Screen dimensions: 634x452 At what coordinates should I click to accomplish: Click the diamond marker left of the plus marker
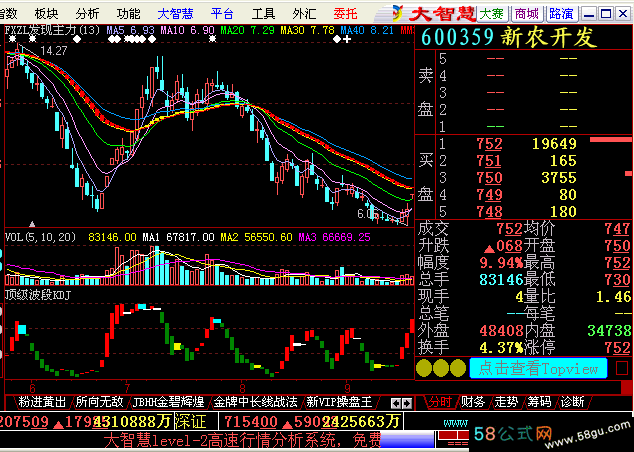point(337,39)
